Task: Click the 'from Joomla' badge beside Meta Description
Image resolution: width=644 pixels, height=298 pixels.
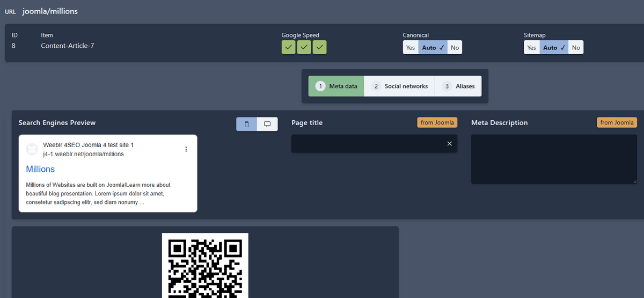Action: point(617,122)
